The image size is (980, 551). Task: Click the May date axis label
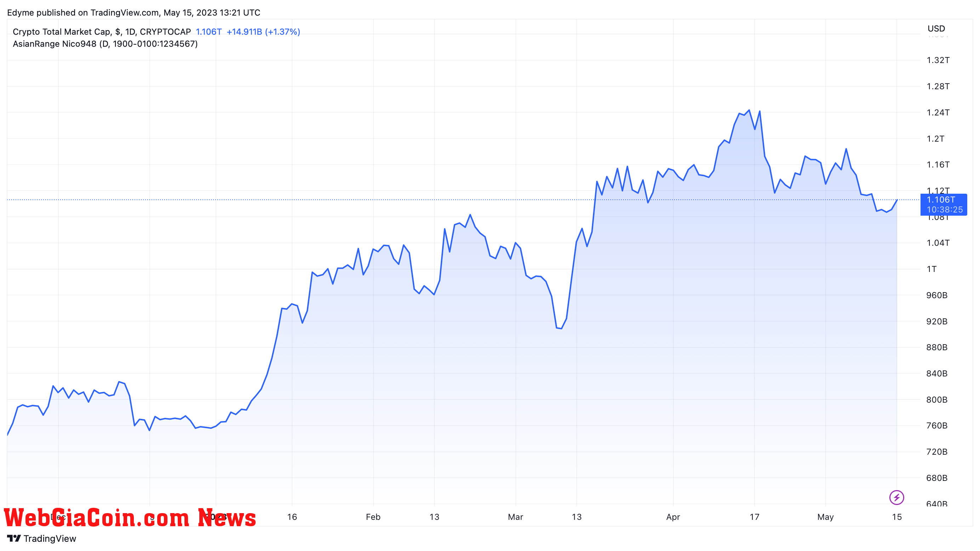tap(825, 517)
